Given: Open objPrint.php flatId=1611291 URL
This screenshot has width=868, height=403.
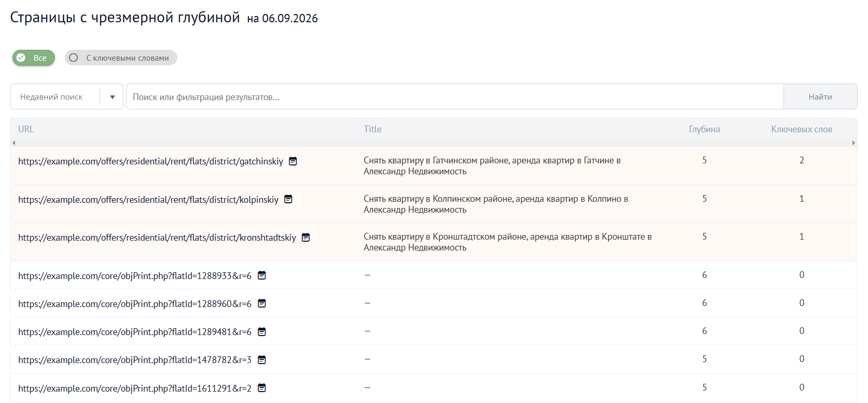Looking at the screenshot, I should tap(135, 388).
